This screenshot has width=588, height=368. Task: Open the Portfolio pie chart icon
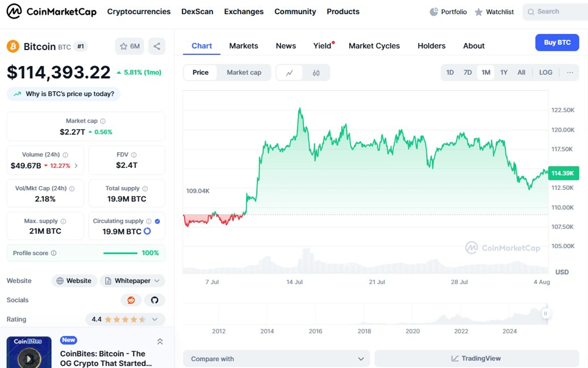point(434,12)
